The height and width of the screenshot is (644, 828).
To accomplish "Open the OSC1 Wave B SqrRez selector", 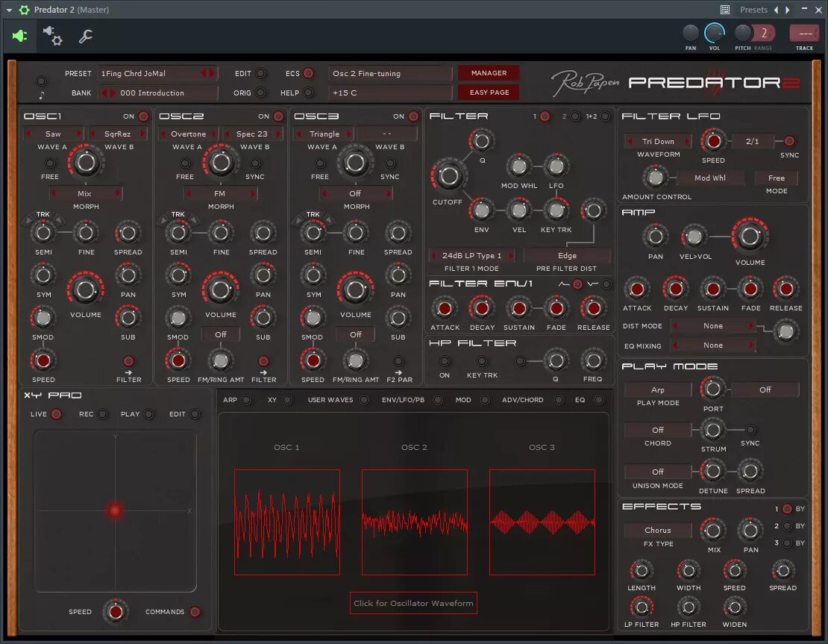I will [117, 134].
